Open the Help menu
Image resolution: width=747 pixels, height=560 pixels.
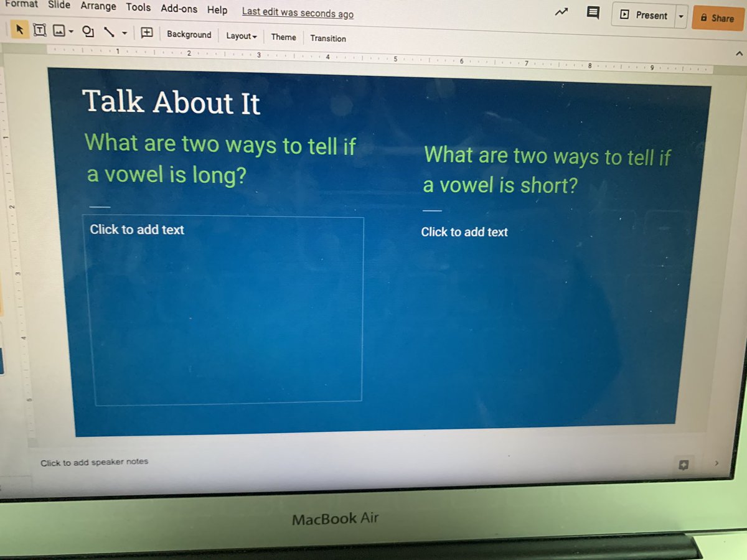click(217, 10)
